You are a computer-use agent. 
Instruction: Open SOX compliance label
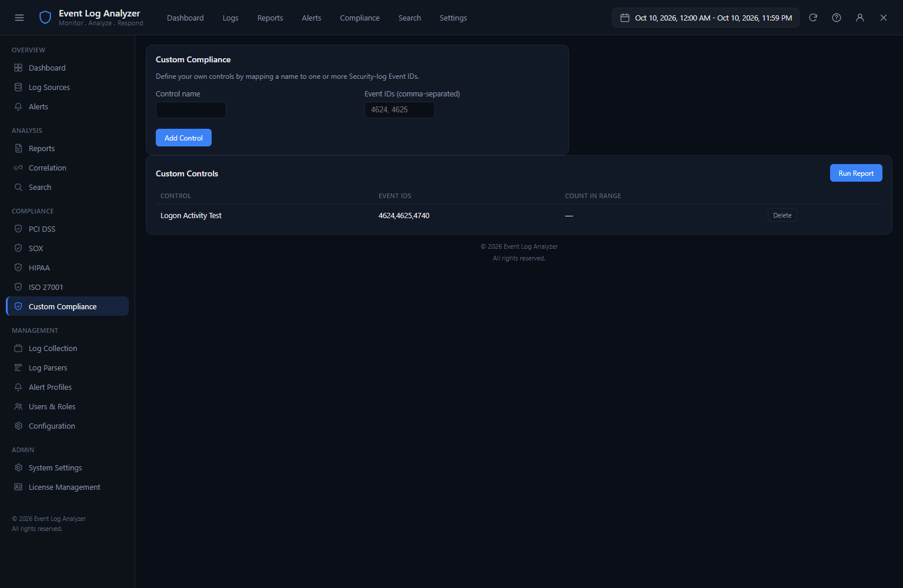36,248
